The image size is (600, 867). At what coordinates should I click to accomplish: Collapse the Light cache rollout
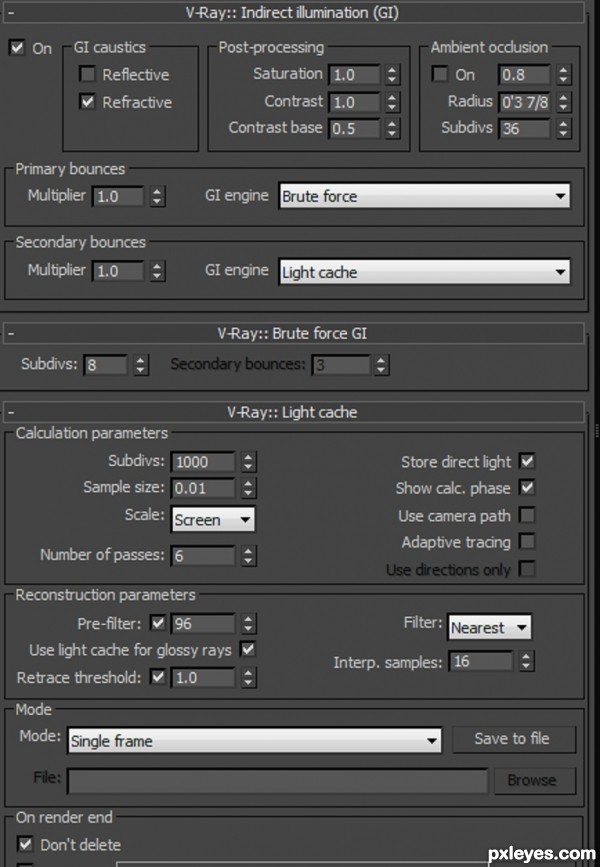pos(293,412)
